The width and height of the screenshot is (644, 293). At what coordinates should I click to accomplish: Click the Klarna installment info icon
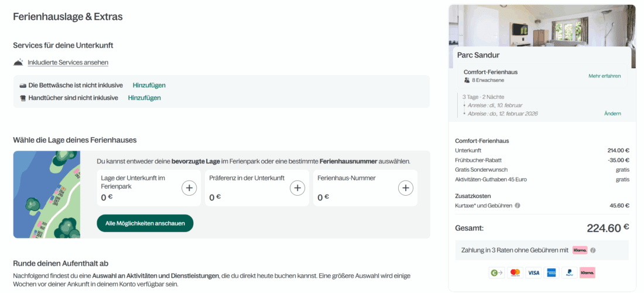593,250
